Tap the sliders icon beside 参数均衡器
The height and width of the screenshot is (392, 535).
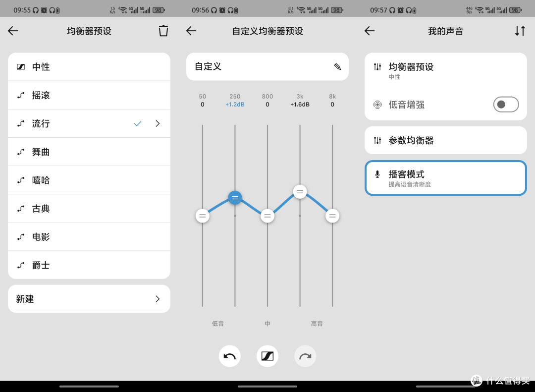[377, 140]
